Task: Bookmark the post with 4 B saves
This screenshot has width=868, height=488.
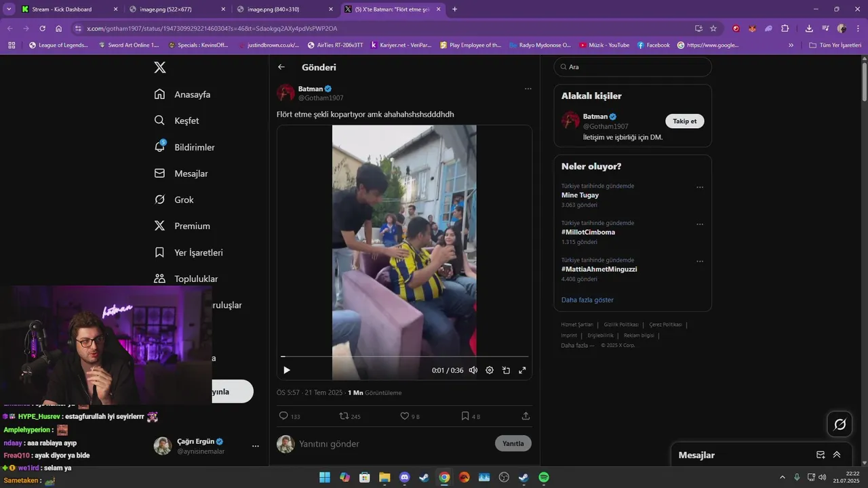Action: coord(471,416)
